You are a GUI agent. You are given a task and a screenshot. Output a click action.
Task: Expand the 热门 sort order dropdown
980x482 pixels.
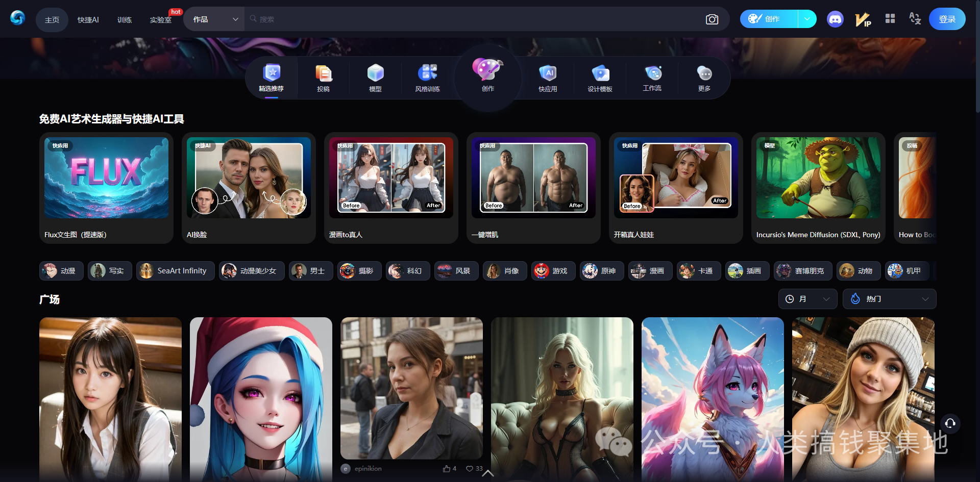[889, 299]
